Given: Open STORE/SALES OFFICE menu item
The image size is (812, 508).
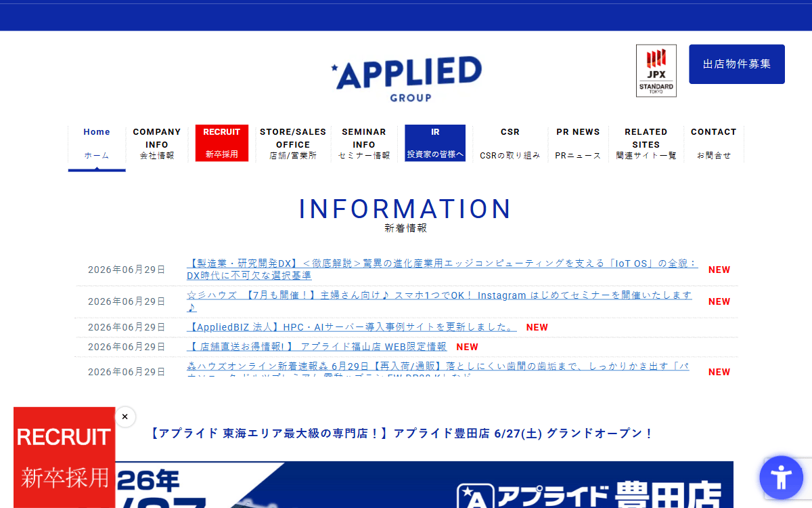Looking at the screenshot, I should (293, 144).
